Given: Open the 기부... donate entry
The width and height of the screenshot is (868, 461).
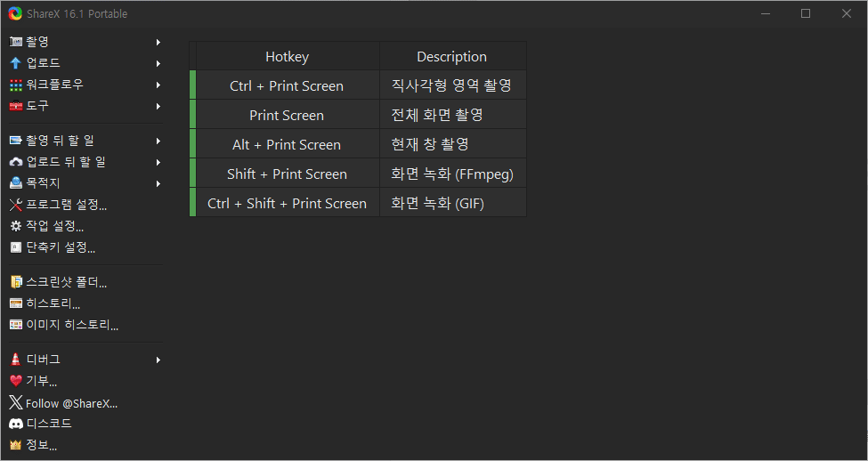Looking at the screenshot, I should tap(85, 381).
